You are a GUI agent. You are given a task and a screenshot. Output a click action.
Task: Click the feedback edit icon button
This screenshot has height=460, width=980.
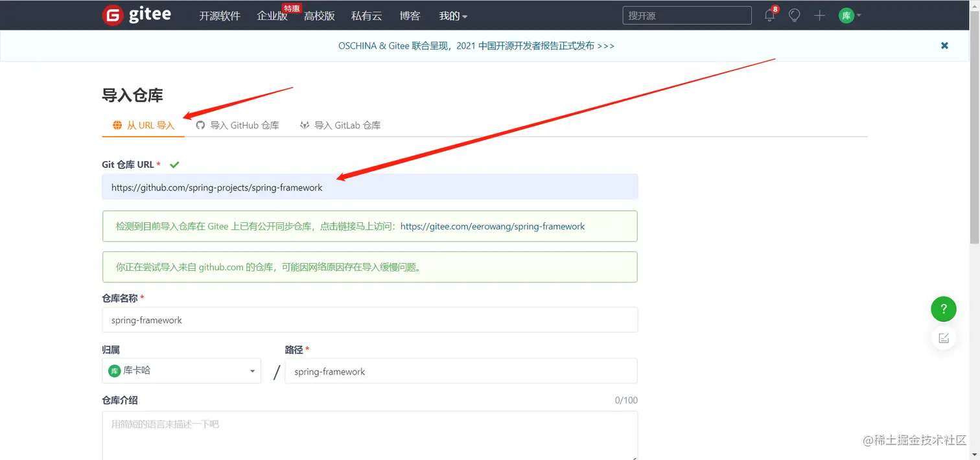coord(944,338)
